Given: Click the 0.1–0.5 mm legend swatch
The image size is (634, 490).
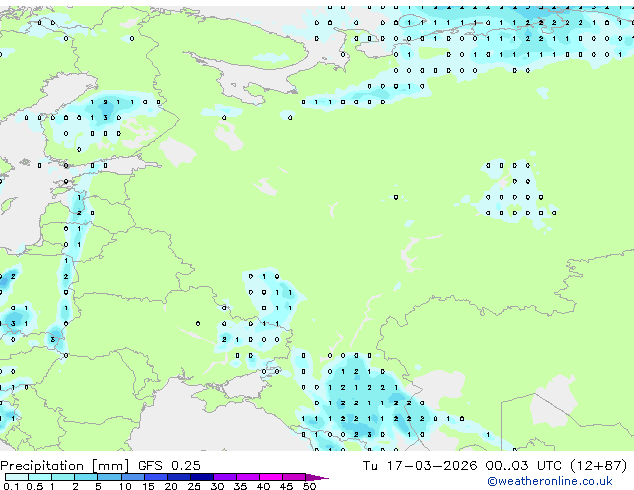Looking at the screenshot, I should click(x=17, y=477).
